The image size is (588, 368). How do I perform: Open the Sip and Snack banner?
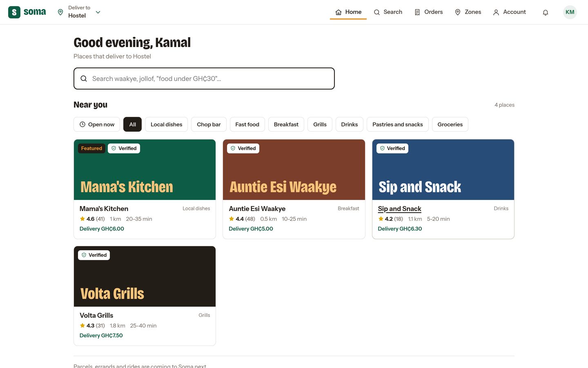click(x=443, y=170)
